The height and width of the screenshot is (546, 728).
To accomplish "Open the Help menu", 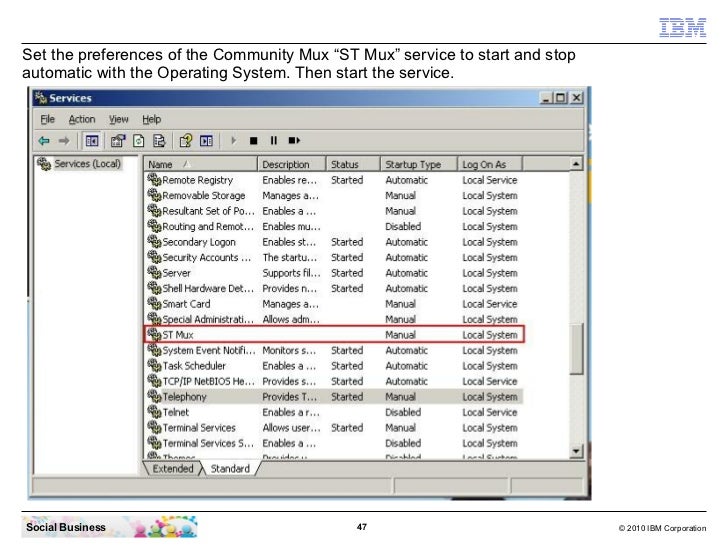I will tap(151, 119).
